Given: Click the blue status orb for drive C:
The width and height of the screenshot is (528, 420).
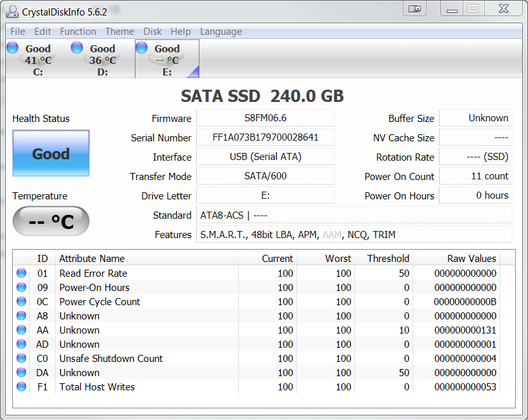Looking at the screenshot, I should click(x=12, y=47).
